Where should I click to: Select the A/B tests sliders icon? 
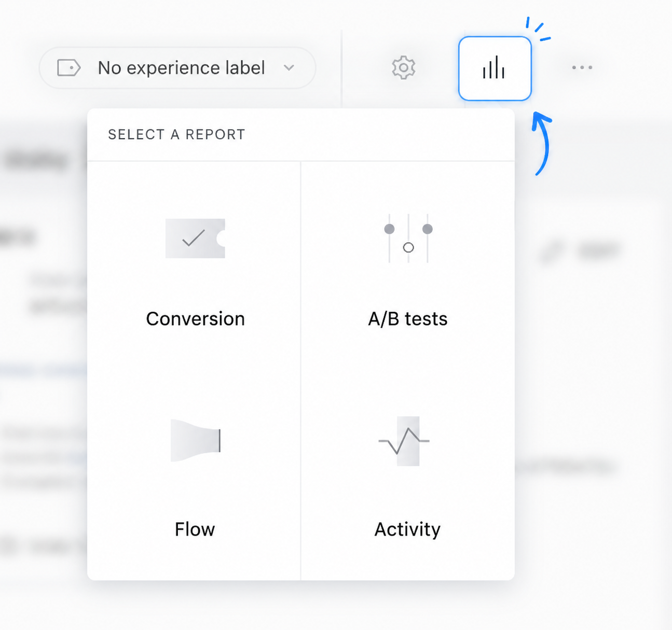click(408, 239)
